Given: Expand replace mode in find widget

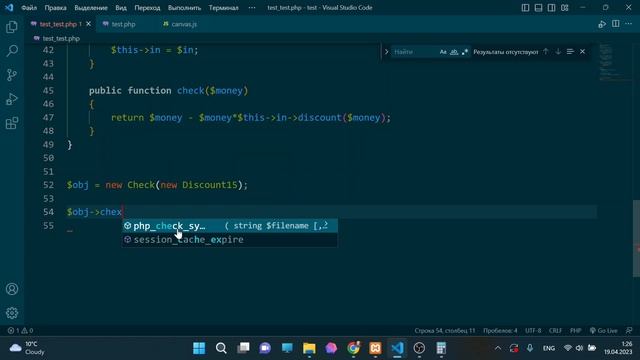Looking at the screenshot, I should point(386,52).
